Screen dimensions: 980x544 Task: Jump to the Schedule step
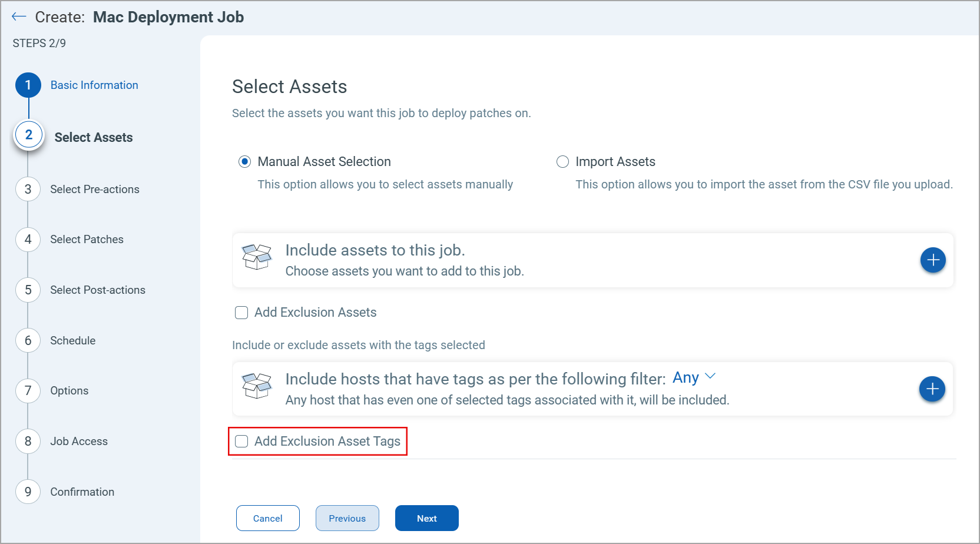pyautogui.click(x=72, y=340)
